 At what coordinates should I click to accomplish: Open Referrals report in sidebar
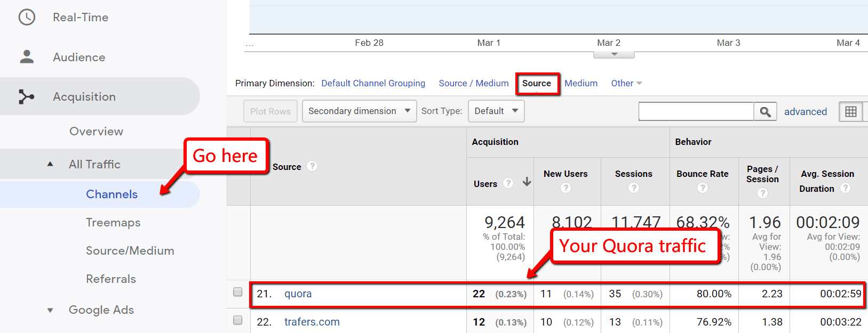(111, 279)
